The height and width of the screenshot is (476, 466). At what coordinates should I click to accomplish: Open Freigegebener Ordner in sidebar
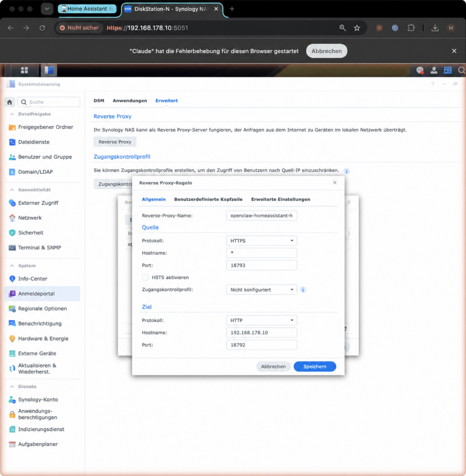[42, 127]
